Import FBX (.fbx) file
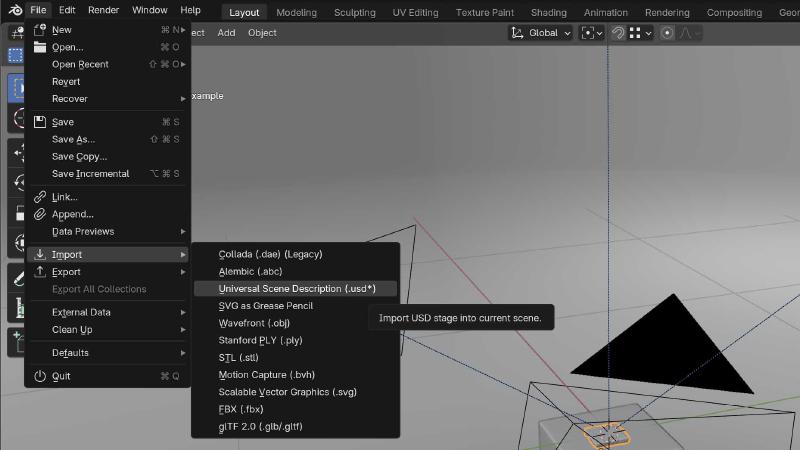The width and height of the screenshot is (800, 450). coord(295,409)
